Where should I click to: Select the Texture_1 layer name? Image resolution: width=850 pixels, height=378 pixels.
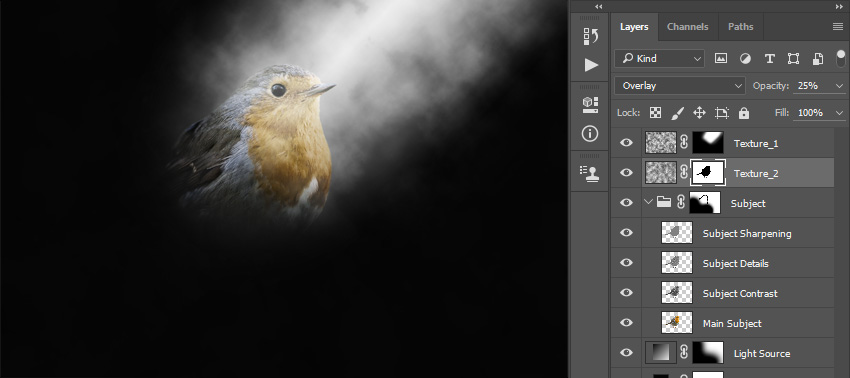(756, 144)
